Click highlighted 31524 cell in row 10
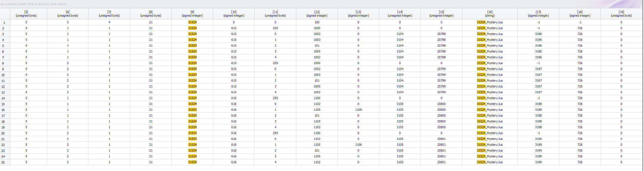Screen dimensions: 644x171 pos(192,75)
